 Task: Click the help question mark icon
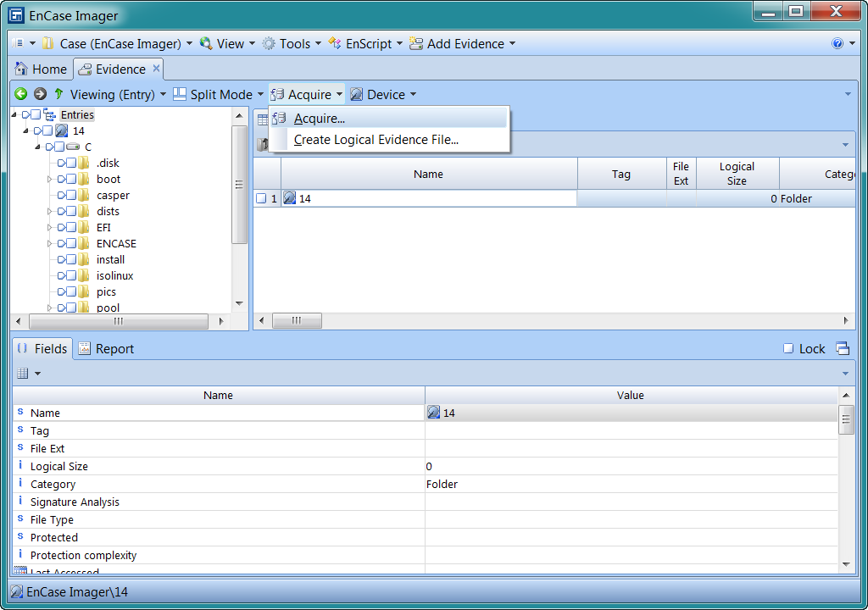pos(837,44)
